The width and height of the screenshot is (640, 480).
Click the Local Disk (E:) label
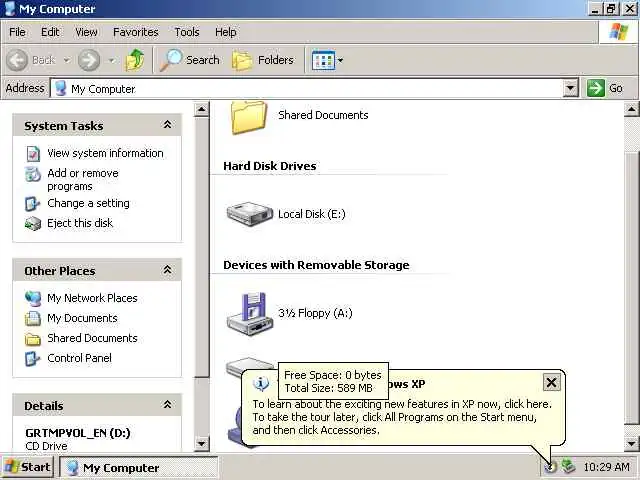click(x=311, y=214)
